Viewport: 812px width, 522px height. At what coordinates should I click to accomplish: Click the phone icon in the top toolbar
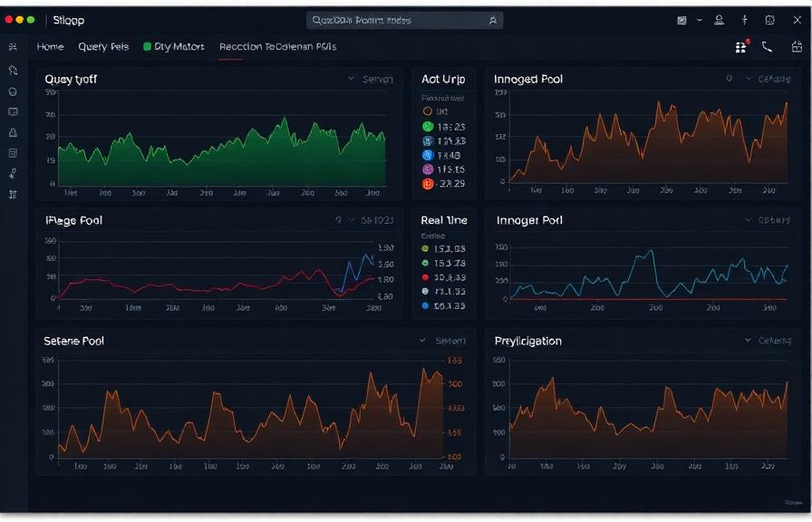pos(767,47)
